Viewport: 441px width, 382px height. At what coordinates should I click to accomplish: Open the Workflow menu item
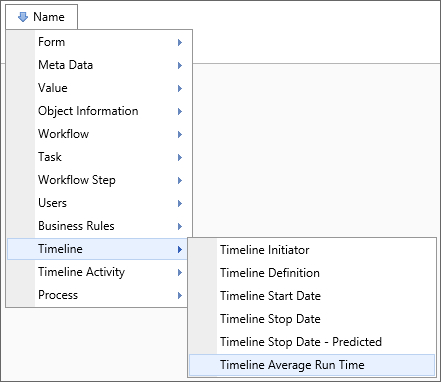click(x=99, y=134)
